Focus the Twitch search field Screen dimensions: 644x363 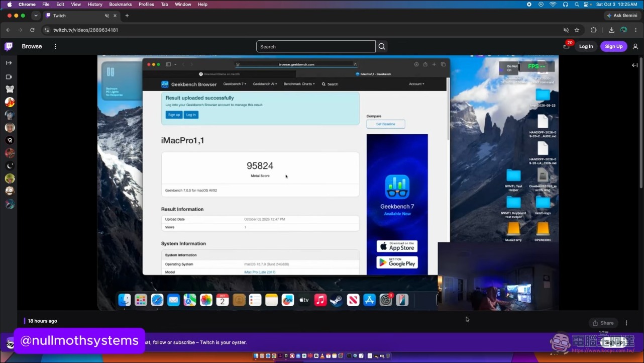316,47
